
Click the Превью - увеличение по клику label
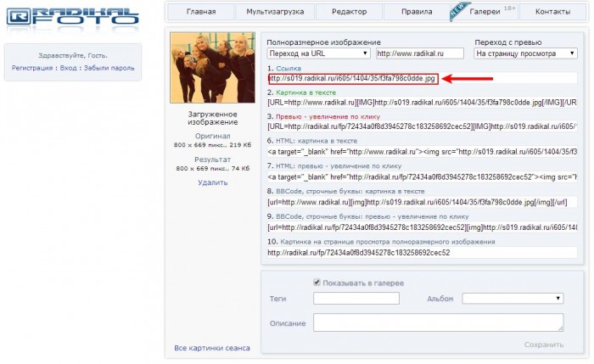328,116
